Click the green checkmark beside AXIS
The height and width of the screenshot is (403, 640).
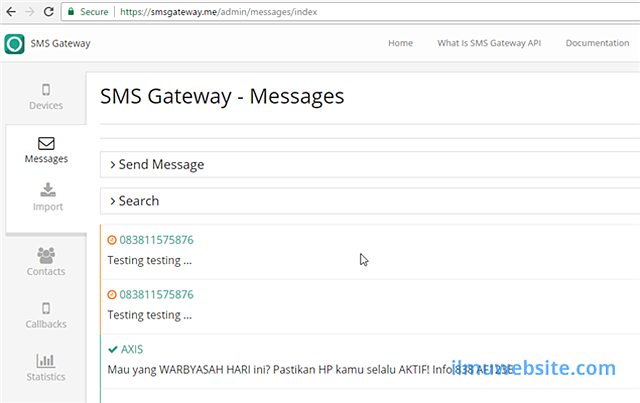113,350
